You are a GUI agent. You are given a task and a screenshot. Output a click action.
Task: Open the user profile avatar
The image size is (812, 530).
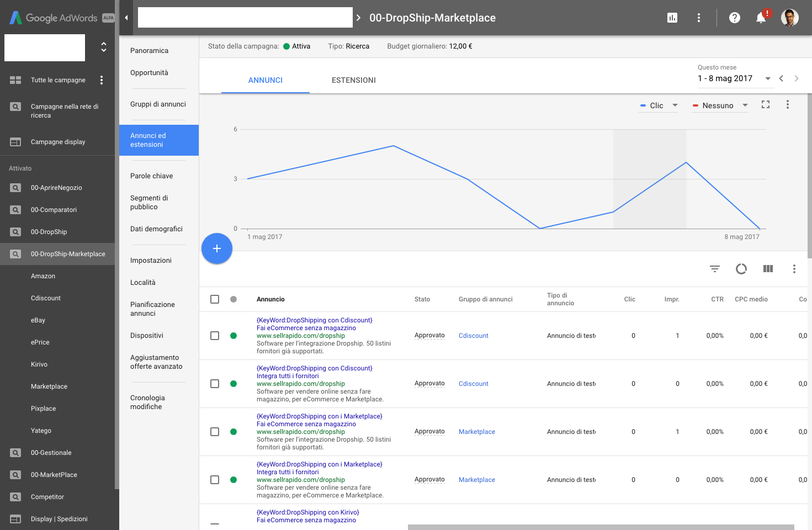pos(790,18)
